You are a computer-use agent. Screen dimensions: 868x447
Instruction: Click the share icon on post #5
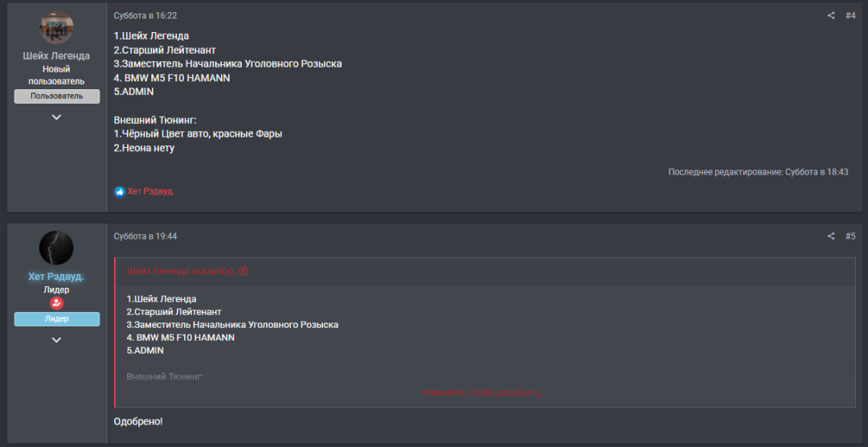831,236
